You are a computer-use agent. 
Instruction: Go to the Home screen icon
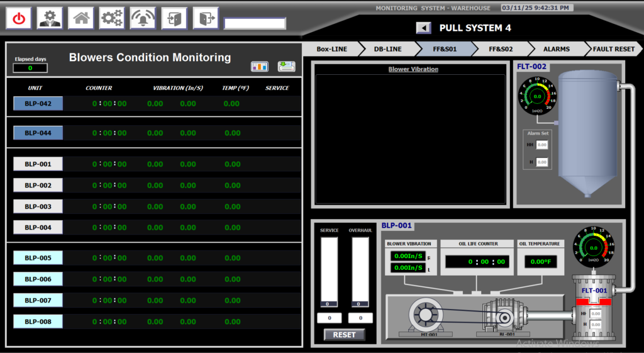[81, 18]
